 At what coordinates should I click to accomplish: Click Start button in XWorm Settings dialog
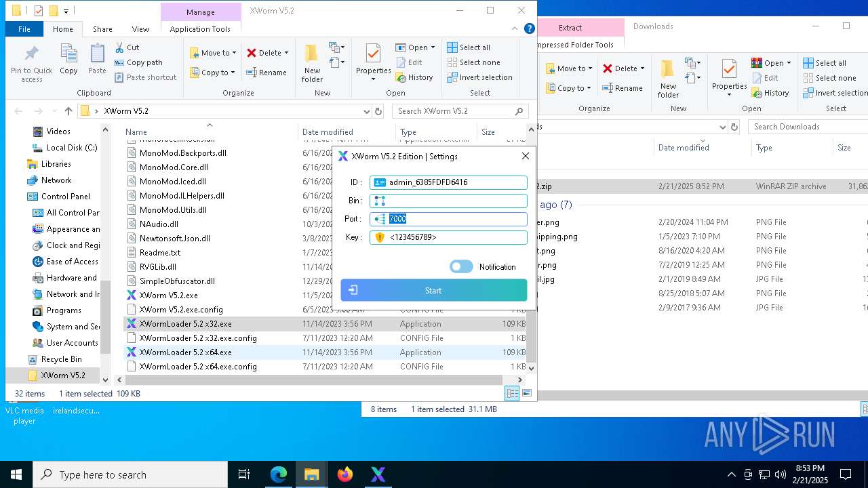pos(434,290)
